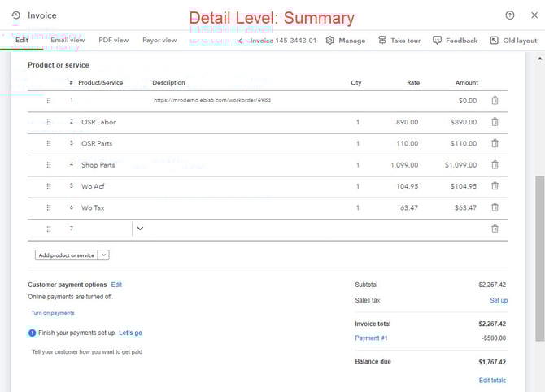Delete the Wo Tax line
This screenshot has height=392, width=545.
tap(495, 207)
